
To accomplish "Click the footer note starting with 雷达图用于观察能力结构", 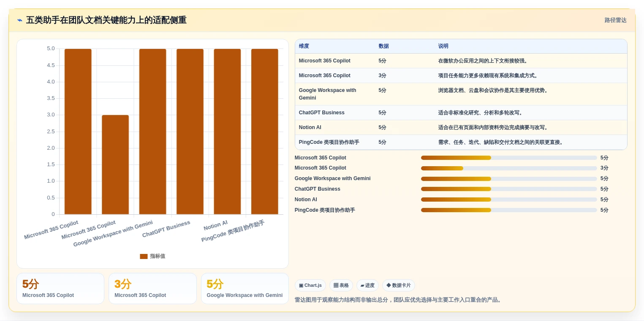I will click(x=399, y=300).
